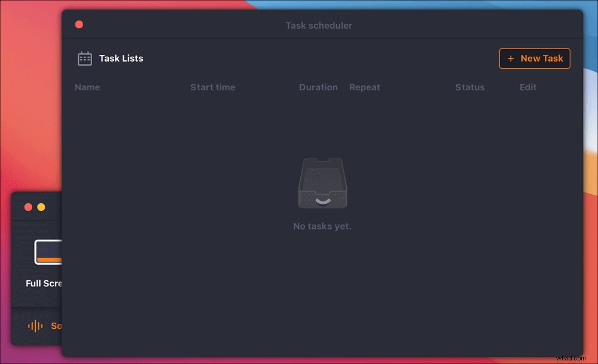Click the Task Lists calendar icon
Screen dimensions: 598x364
(x=85, y=59)
